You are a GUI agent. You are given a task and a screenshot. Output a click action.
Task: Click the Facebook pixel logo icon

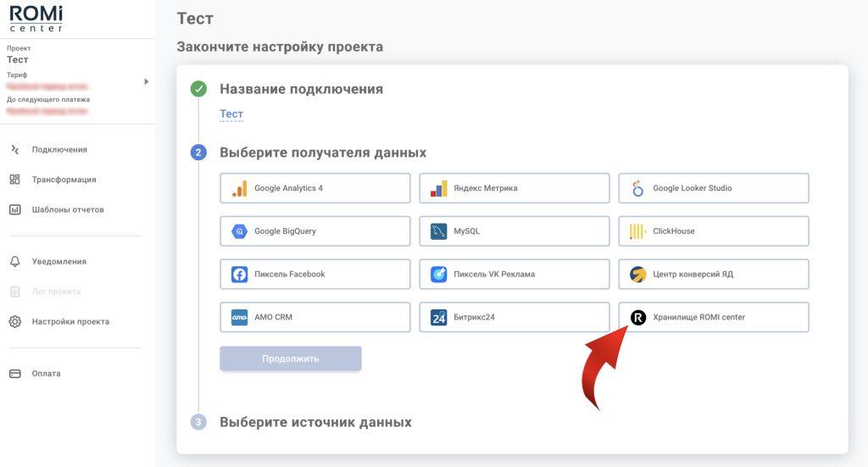click(x=239, y=275)
